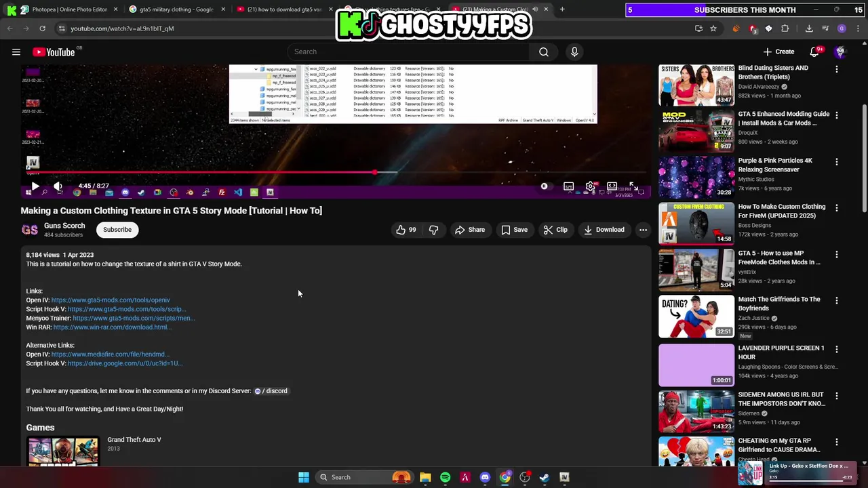This screenshot has width=868, height=488.
Task: Open options for GTA 5 MP FreeMode Clothes
Action: point(837,254)
